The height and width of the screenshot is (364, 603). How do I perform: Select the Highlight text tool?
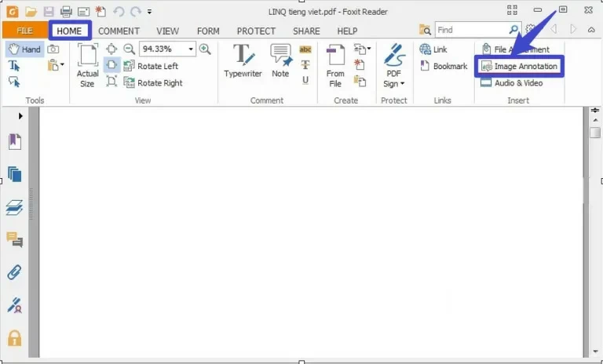click(x=305, y=49)
